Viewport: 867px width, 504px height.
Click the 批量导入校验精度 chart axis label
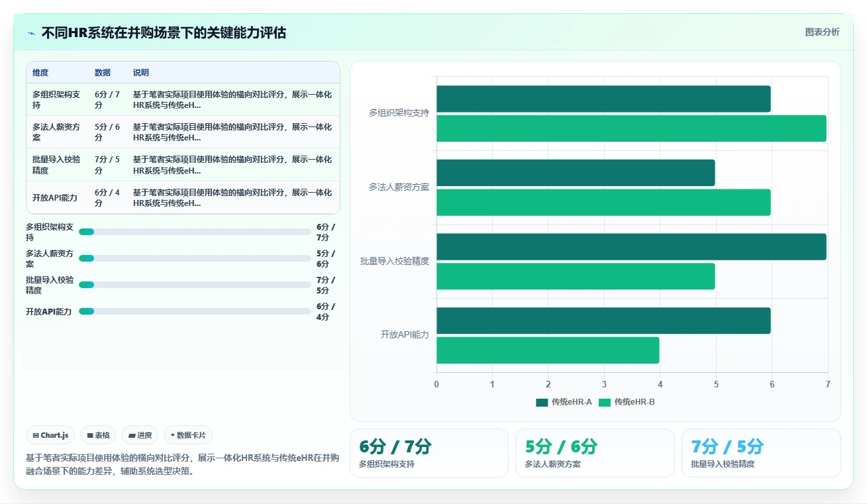395,261
